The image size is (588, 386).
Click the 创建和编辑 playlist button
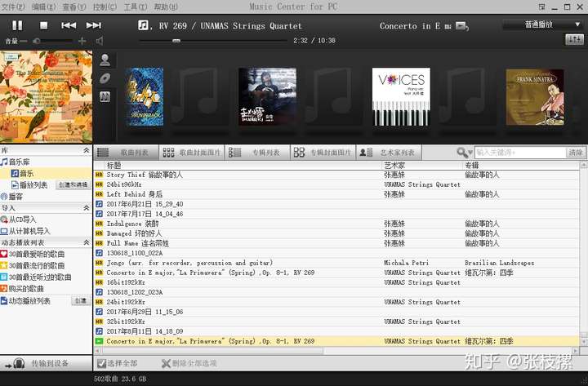pos(73,184)
